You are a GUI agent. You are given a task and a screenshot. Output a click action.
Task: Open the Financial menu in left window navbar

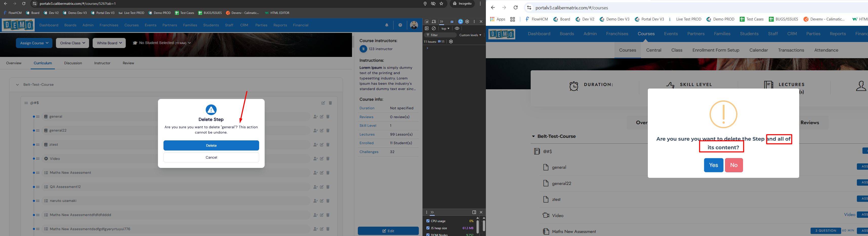301,25
